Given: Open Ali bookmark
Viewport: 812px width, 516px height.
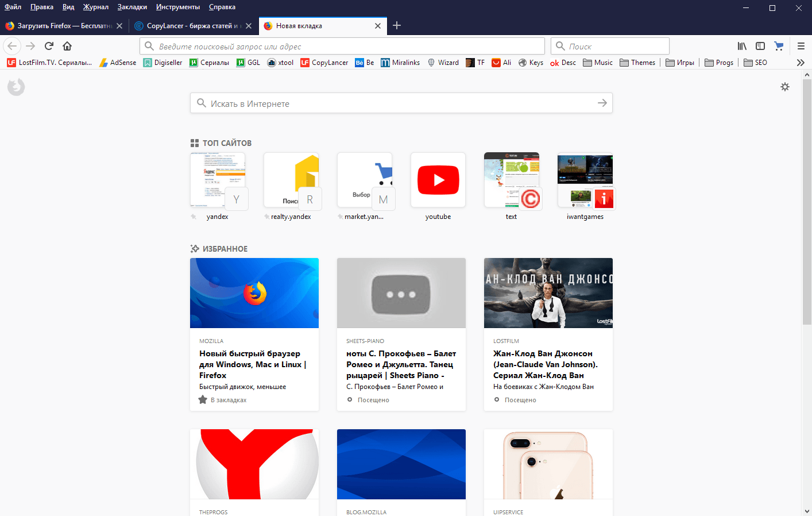Looking at the screenshot, I should click(x=501, y=63).
